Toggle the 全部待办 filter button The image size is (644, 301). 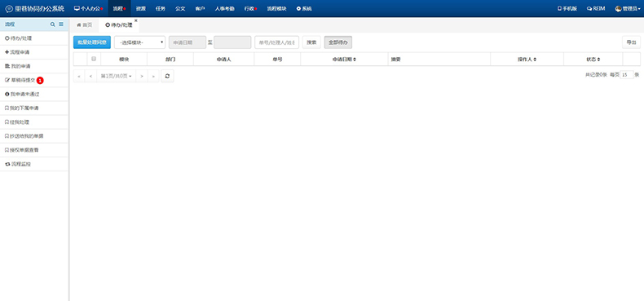tap(338, 42)
